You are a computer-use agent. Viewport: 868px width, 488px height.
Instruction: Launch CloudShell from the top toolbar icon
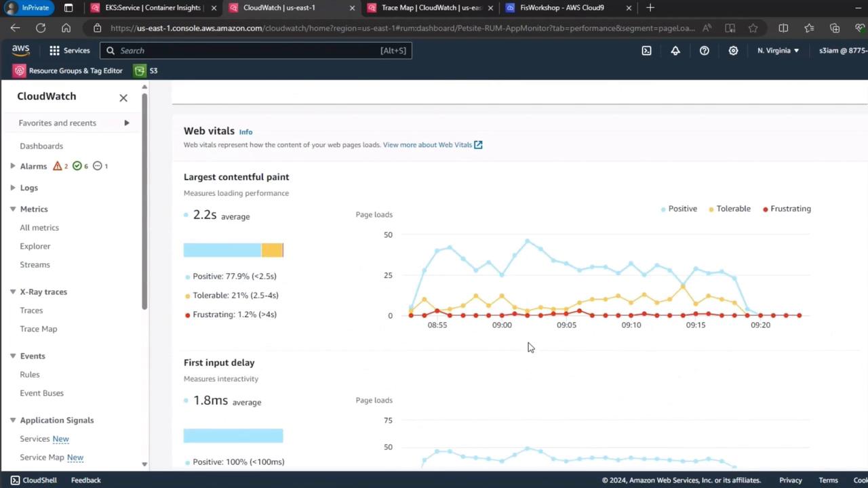click(x=646, y=51)
